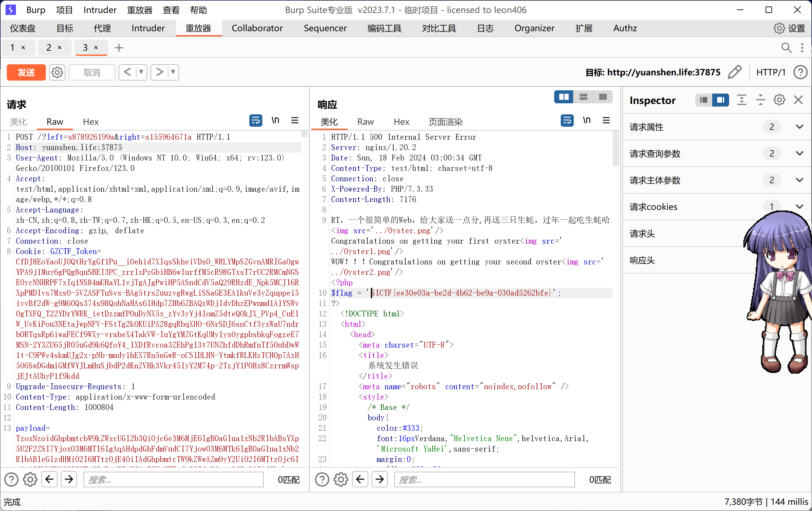Switch to Repeater tab 2
This screenshot has width=812, height=511.
click(49, 47)
